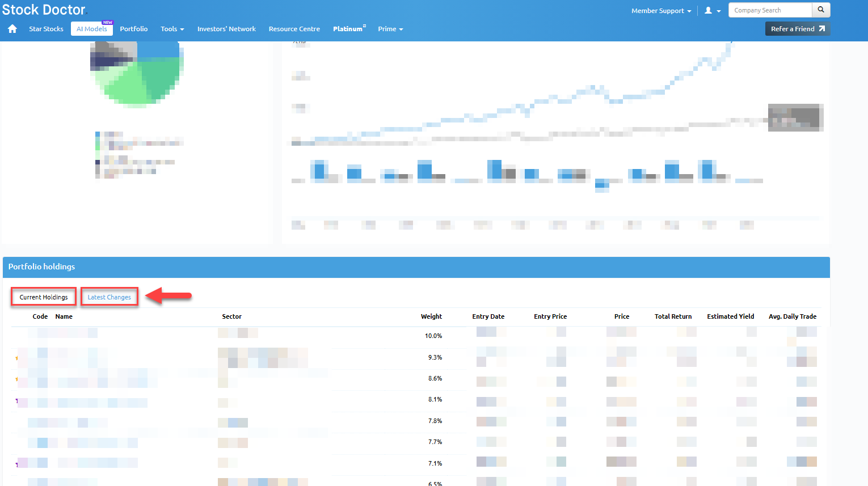Click the Stock Doctor logo

44,10
